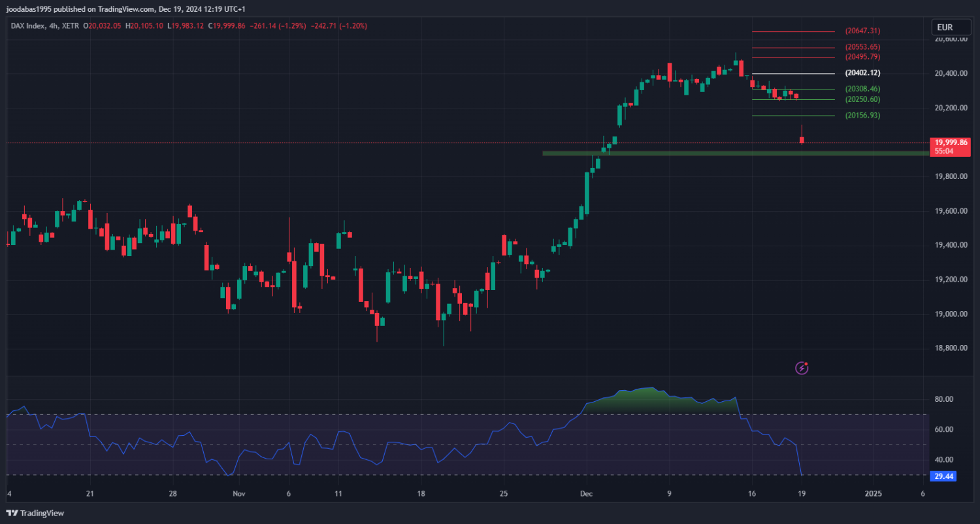Click the 19,000.00 price axis label
The image size is (980, 524).
(x=951, y=314)
